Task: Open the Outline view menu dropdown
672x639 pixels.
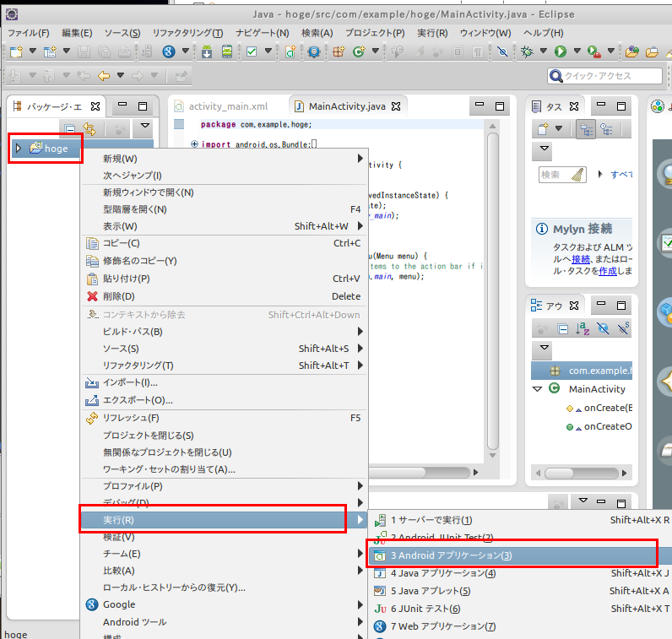Action: (545, 347)
